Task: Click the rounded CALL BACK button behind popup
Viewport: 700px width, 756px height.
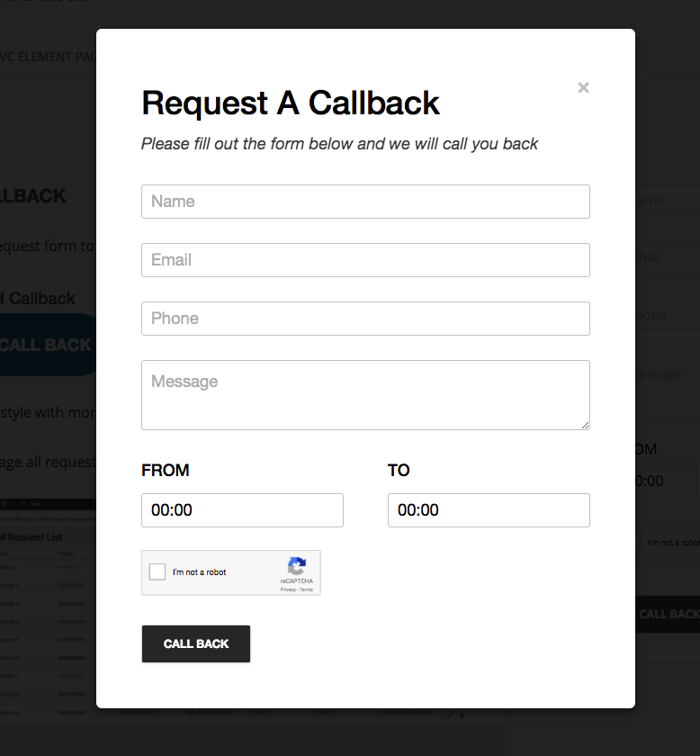Action: click(48, 345)
